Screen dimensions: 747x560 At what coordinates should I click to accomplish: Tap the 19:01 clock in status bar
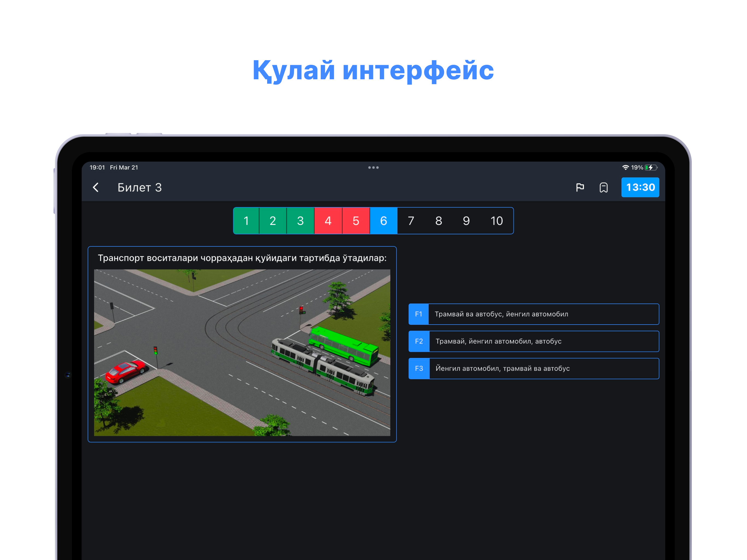[x=97, y=168]
